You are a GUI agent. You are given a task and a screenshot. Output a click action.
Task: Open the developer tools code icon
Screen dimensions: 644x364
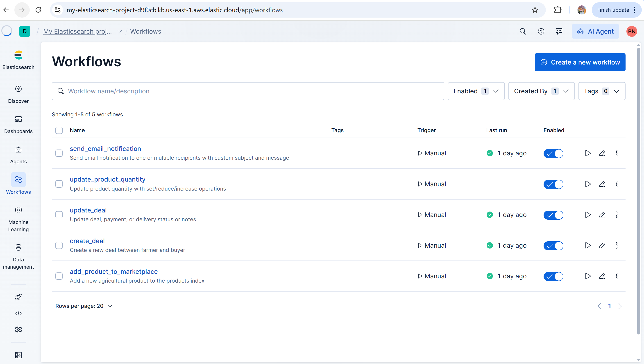click(x=18, y=313)
